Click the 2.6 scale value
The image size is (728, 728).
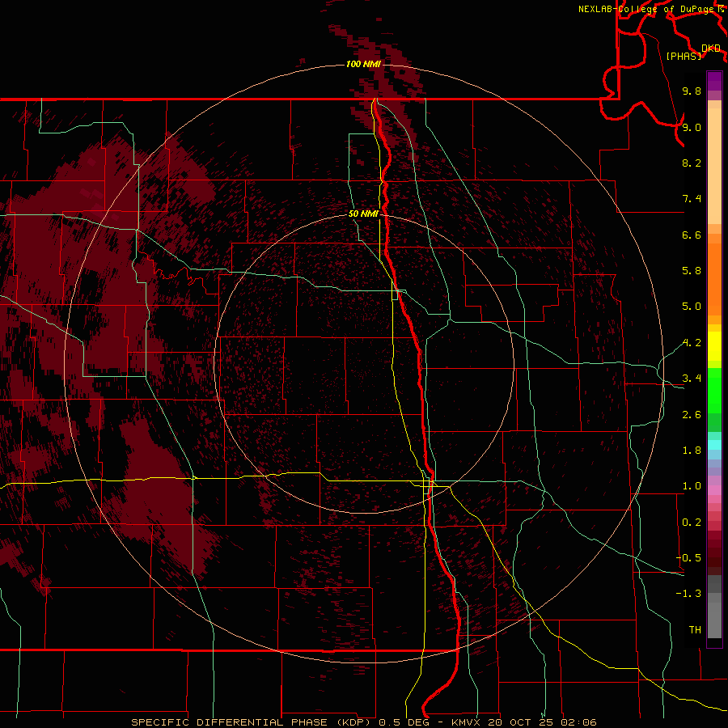pyautogui.click(x=692, y=415)
